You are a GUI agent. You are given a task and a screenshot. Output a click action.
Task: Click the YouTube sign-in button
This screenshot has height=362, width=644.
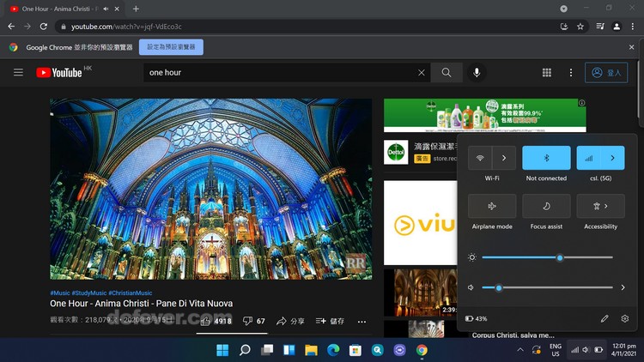click(606, 73)
